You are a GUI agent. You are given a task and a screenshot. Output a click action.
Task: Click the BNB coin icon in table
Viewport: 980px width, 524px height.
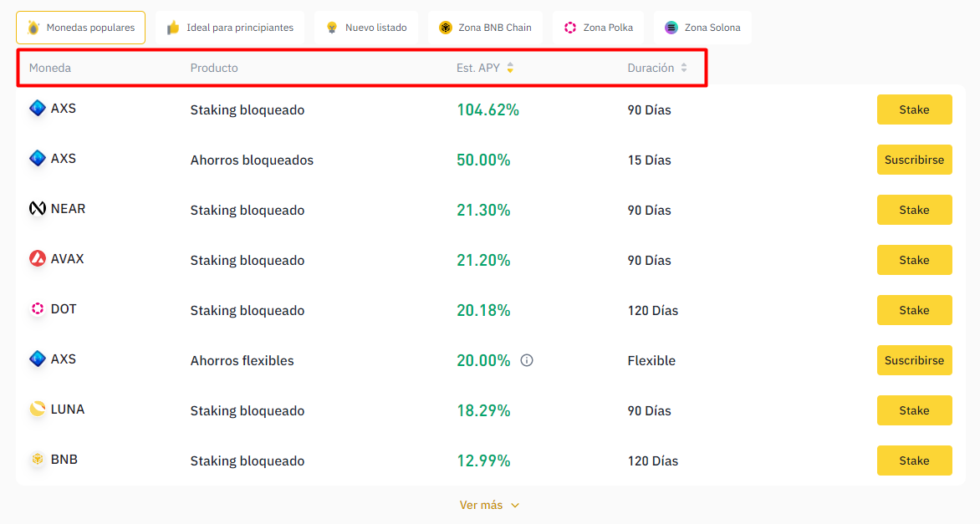pyautogui.click(x=38, y=459)
